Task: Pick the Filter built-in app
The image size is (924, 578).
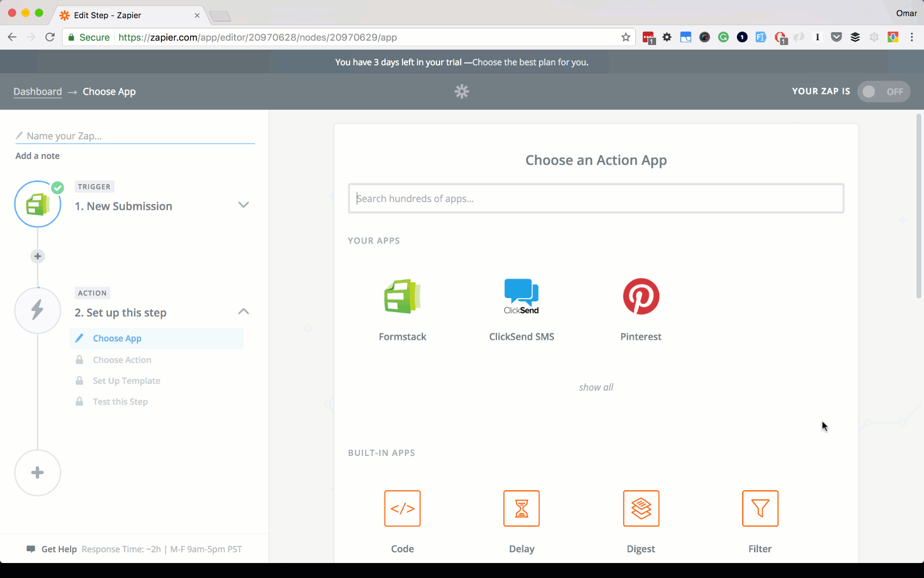Action: (x=760, y=508)
